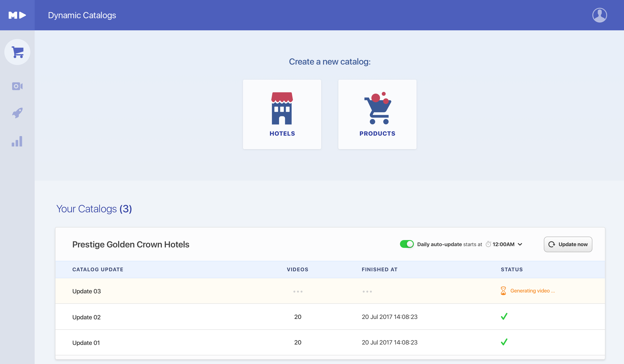The width and height of the screenshot is (624, 364).
Task: Click the PRODUCTS label to create catalog
Action: pyautogui.click(x=377, y=133)
